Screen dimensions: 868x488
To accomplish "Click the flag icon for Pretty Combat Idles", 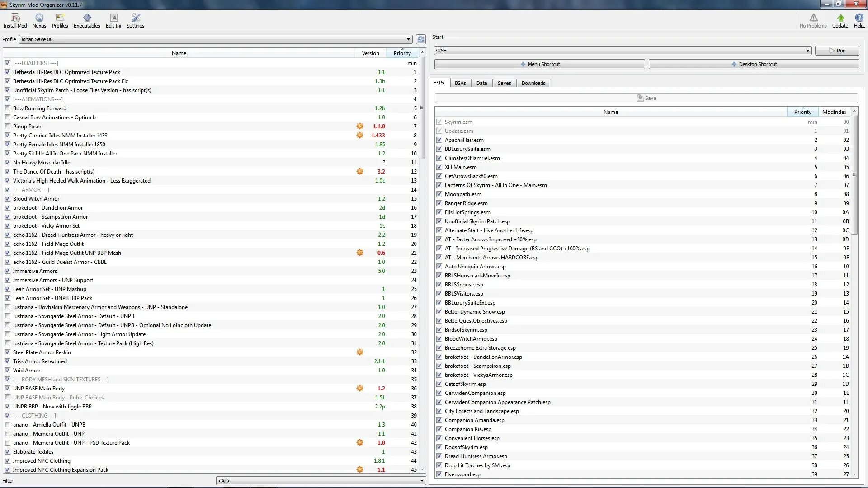I will tap(360, 135).
